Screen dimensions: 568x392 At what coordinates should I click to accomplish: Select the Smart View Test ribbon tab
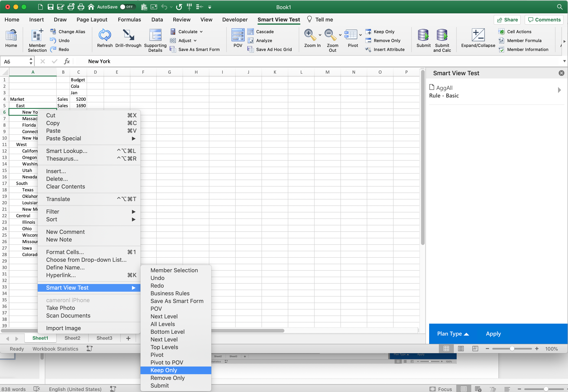278,19
